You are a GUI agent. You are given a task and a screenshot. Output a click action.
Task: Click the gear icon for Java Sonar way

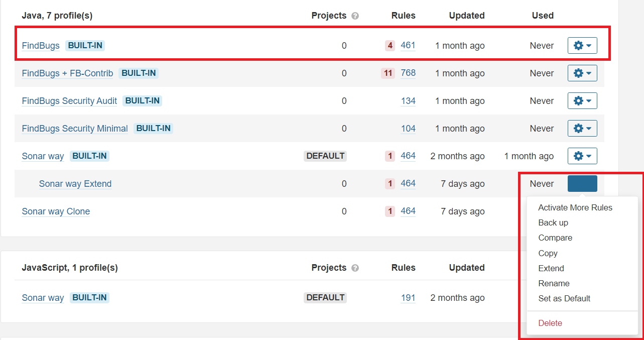(582, 156)
